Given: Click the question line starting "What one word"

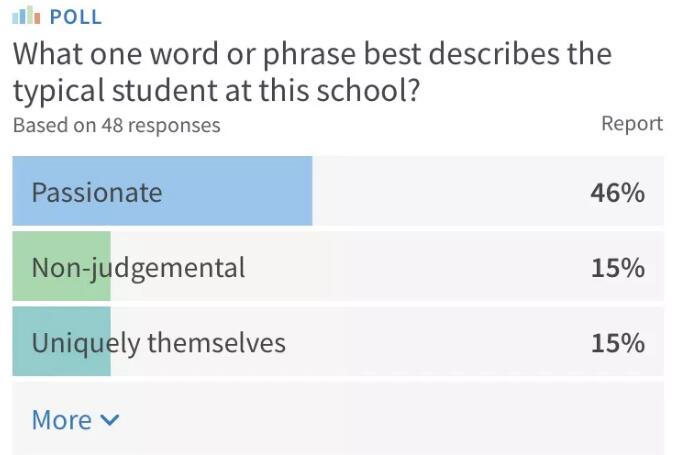Looking at the screenshot, I should (311, 53).
